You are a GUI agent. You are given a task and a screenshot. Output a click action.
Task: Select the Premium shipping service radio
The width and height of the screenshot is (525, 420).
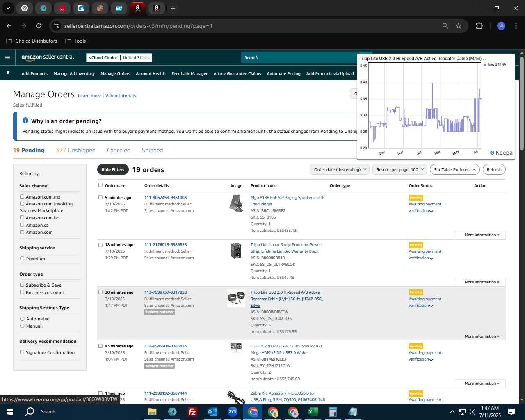click(x=22, y=258)
